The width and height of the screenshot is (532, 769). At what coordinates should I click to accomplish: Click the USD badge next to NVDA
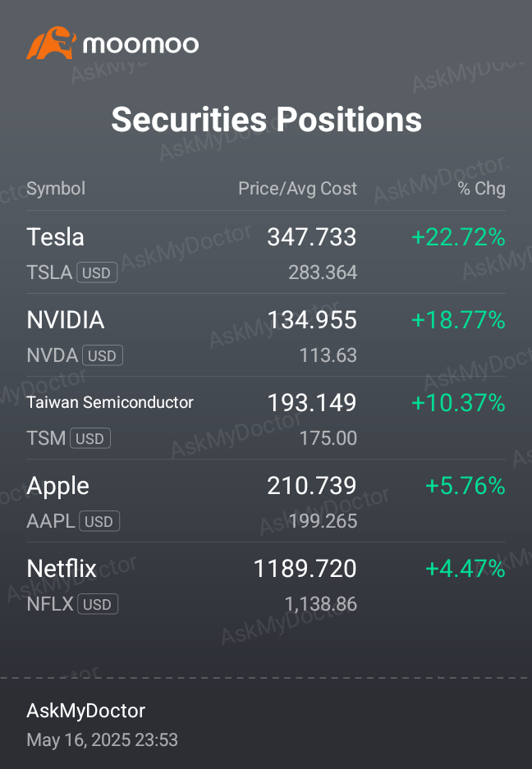[x=103, y=355]
